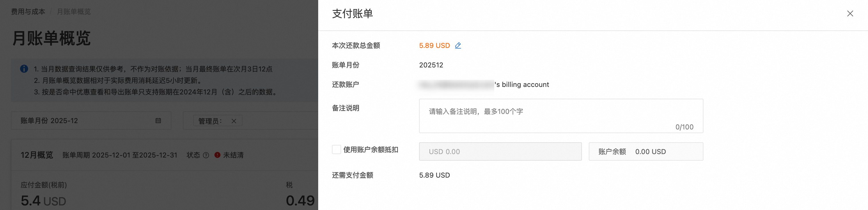
Task: Go to 费用与成本 breadcrumb
Action: click(28, 12)
